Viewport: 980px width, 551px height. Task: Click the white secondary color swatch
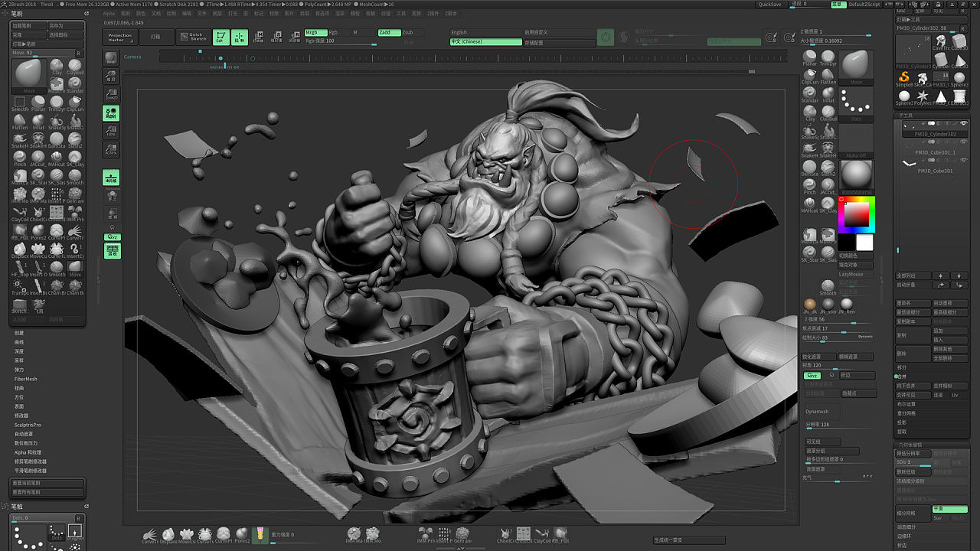tap(864, 243)
